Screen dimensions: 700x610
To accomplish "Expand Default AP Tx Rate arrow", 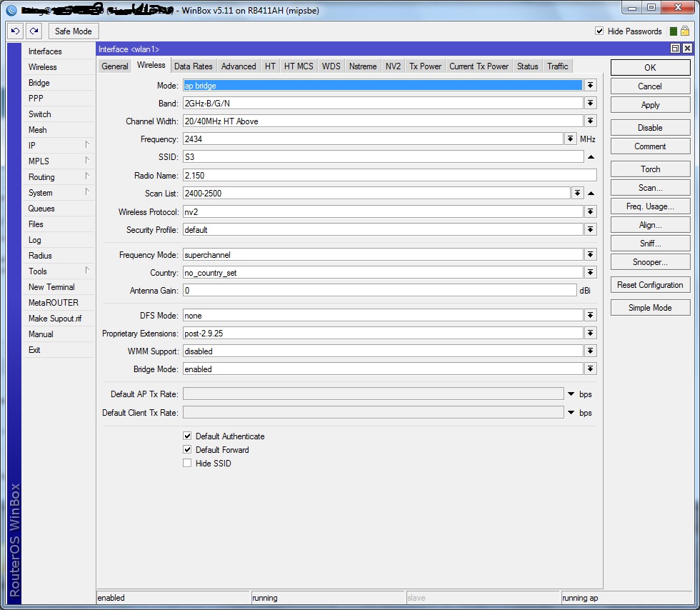I will [x=571, y=394].
